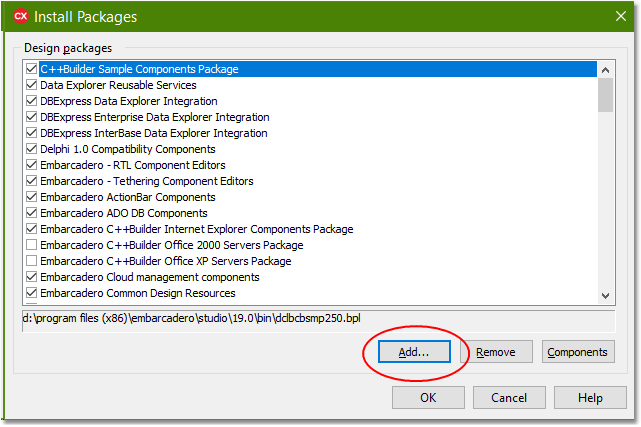Select Embarcadero ActionBar Components package row
The height and width of the screenshot is (427, 641).
pos(127,197)
